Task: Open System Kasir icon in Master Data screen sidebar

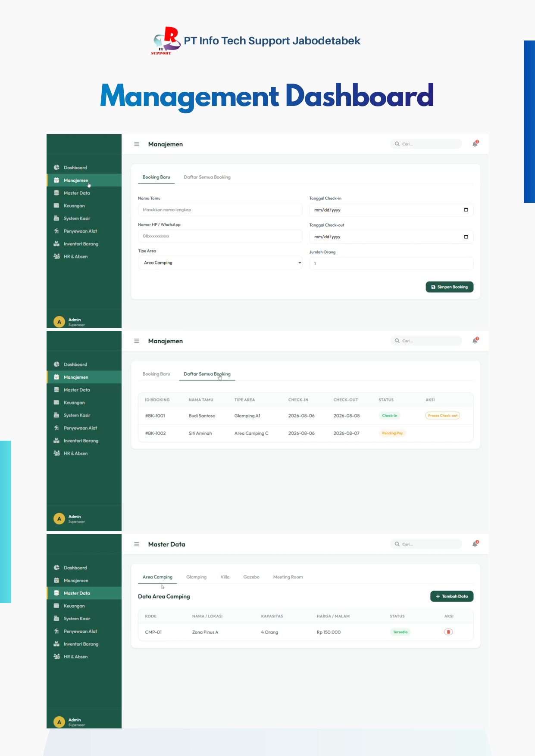Action: [x=56, y=619]
